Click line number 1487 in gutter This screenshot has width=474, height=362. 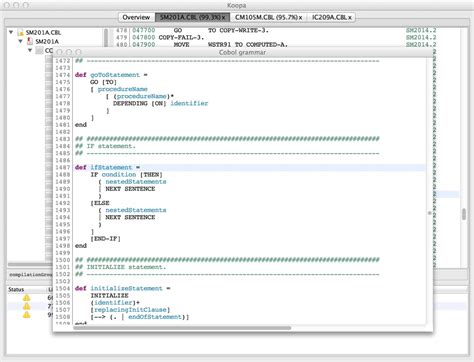click(63, 167)
